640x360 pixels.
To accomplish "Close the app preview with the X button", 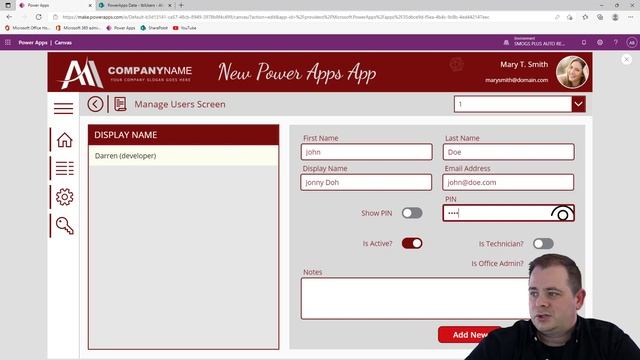I will pyautogui.click(x=627, y=60).
